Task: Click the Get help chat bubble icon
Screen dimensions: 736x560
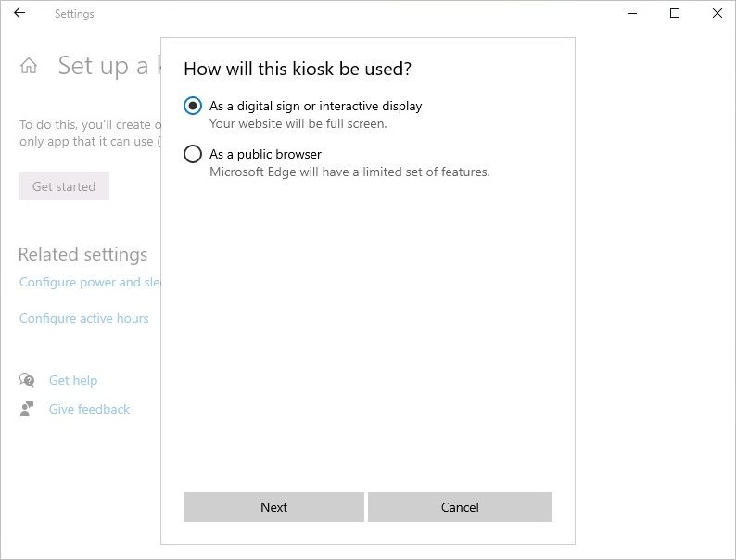Action: [28, 380]
